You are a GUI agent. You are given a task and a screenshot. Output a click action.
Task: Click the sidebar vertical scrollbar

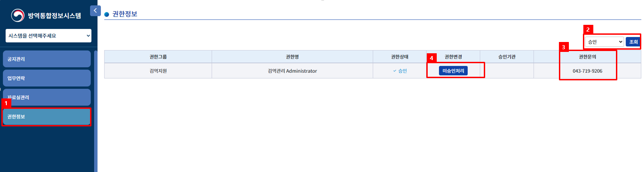95,111
